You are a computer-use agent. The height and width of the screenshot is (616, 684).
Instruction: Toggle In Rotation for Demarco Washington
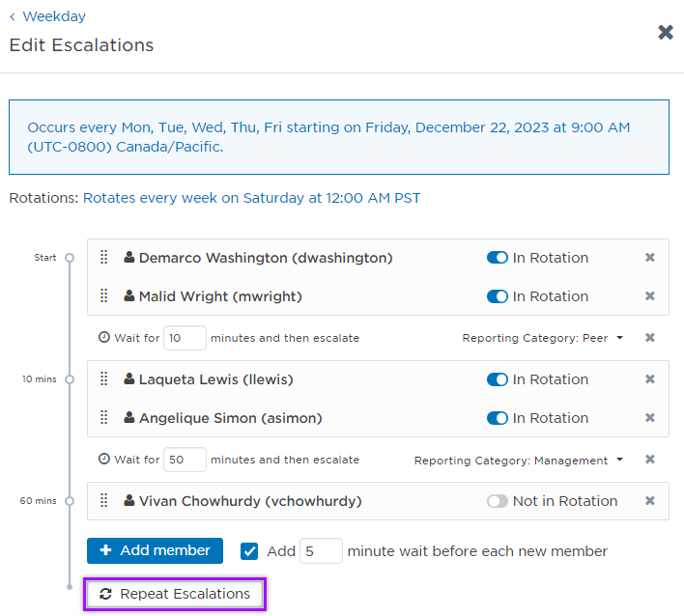tap(498, 258)
